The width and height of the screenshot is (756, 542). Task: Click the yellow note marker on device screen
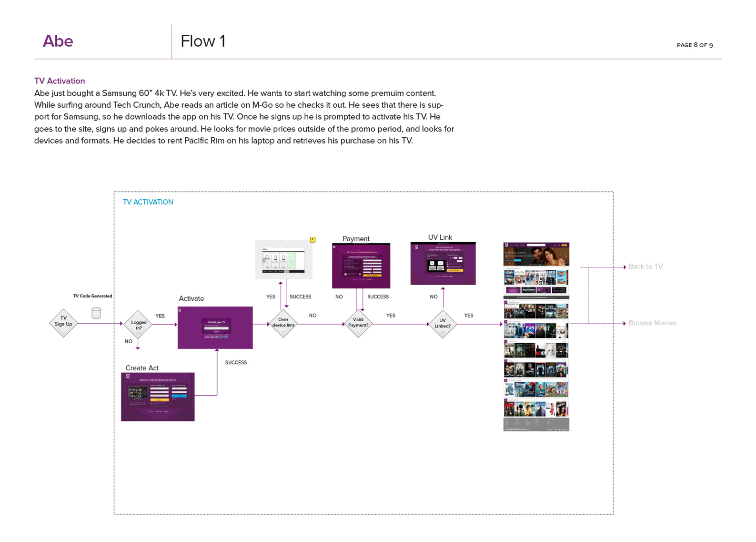pos(312,240)
